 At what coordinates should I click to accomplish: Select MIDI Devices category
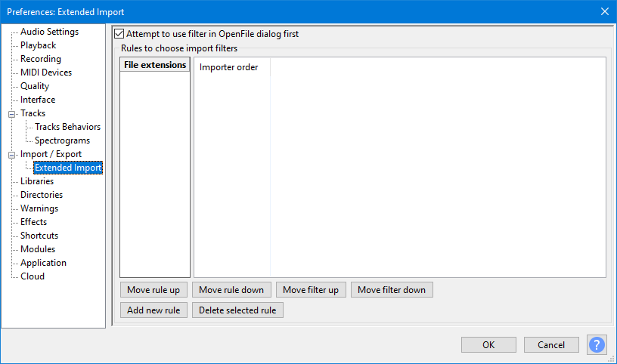(x=46, y=72)
